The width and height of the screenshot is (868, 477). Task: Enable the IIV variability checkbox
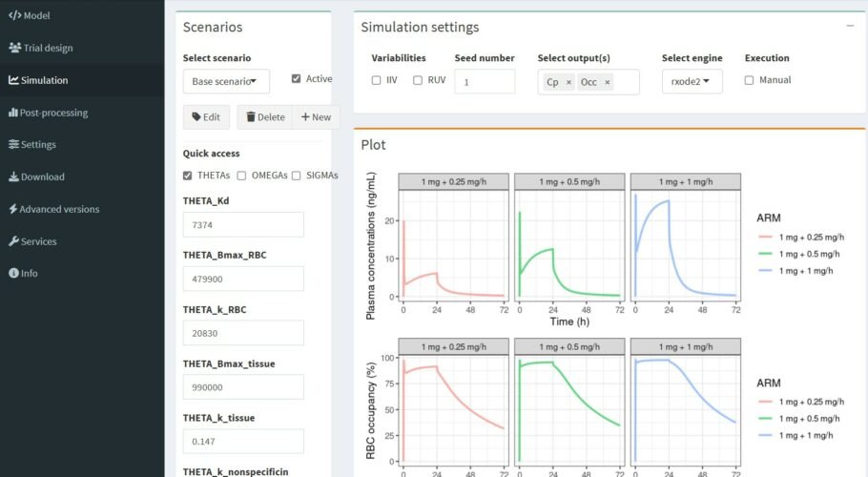(377, 80)
